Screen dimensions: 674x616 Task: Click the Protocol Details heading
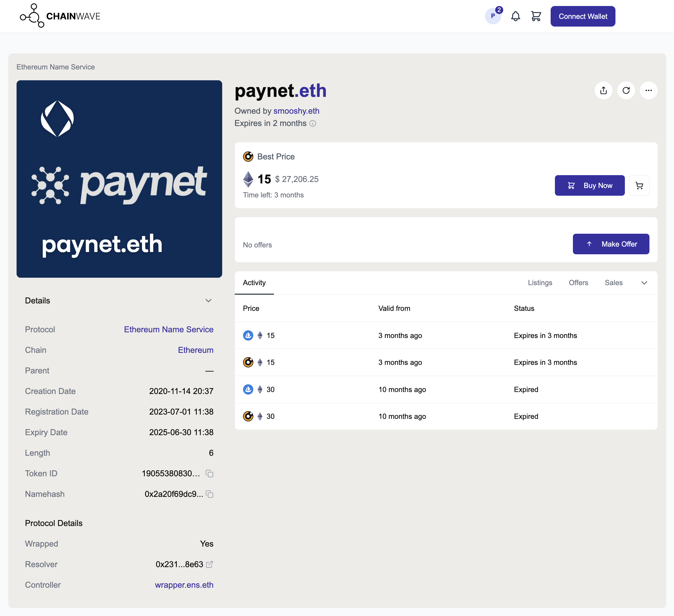tap(54, 523)
